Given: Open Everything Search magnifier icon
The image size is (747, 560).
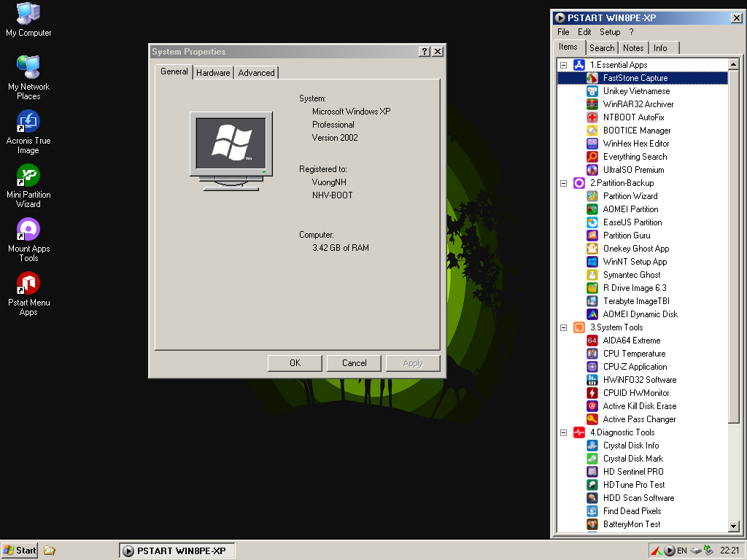Looking at the screenshot, I should pyautogui.click(x=592, y=157).
